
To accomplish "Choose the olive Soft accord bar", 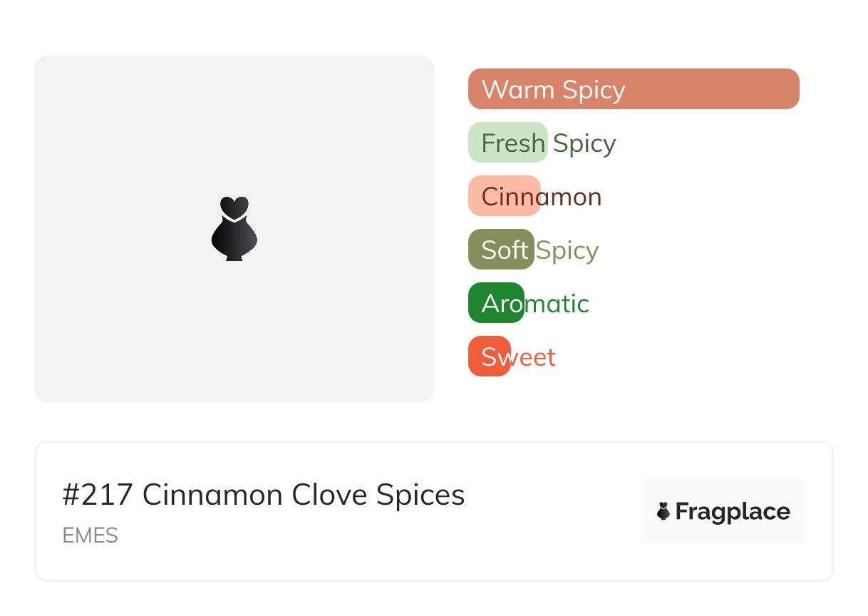I will (x=500, y=250).
